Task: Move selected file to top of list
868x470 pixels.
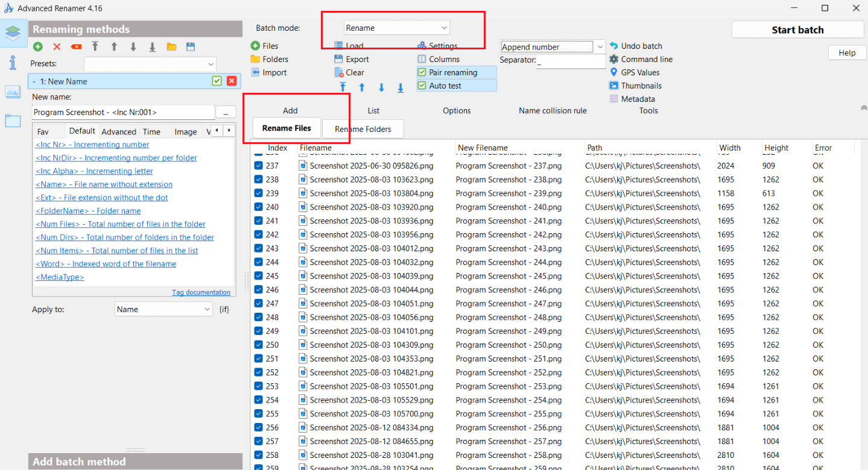Action: (343, 87)
